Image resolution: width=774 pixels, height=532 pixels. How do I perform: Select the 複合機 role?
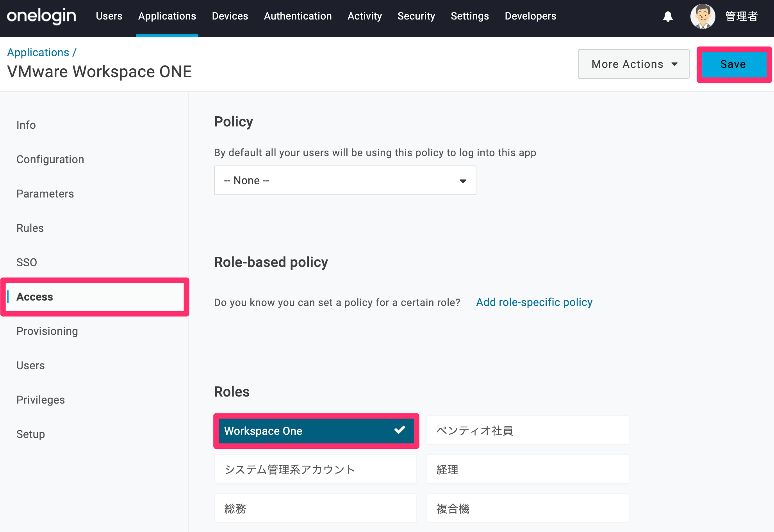click(528, 508)
